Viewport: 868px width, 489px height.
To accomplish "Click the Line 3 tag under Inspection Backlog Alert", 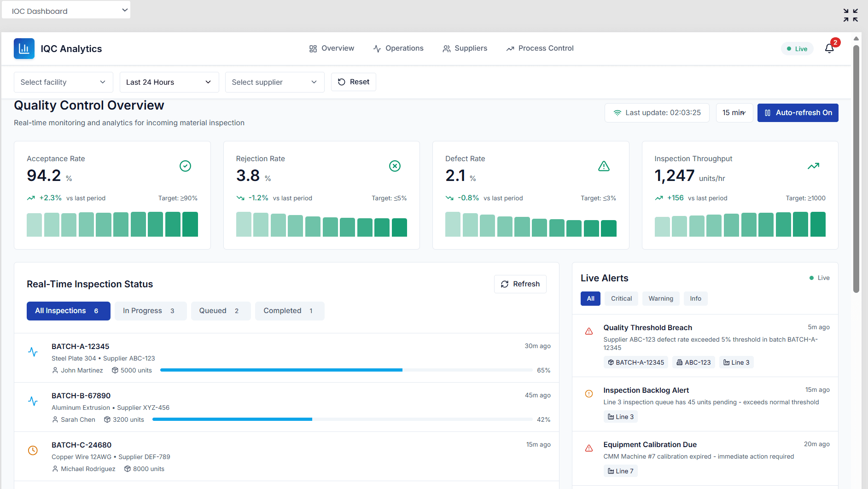I will [x=620, y=417].
